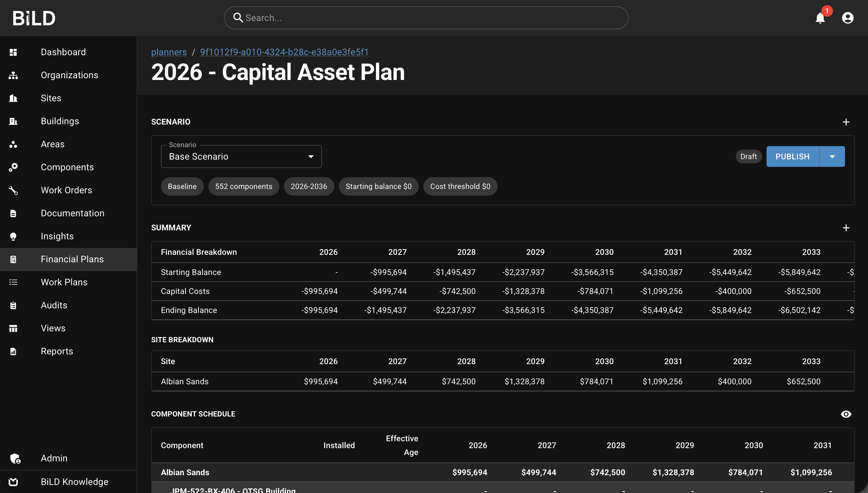This screenshot has height=493, width=868.
Task: Click the PUBLISH button
Action: 793,156
